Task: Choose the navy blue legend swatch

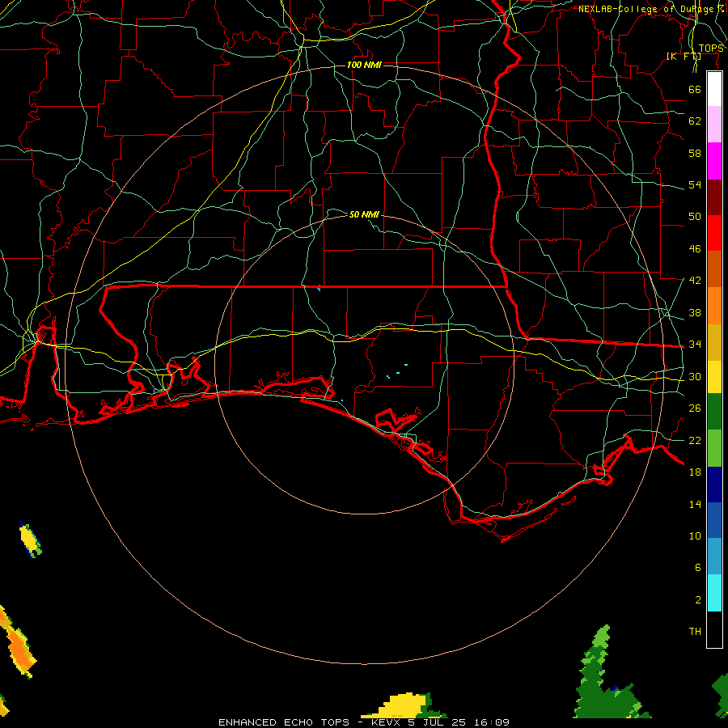Action: (714, 485)
